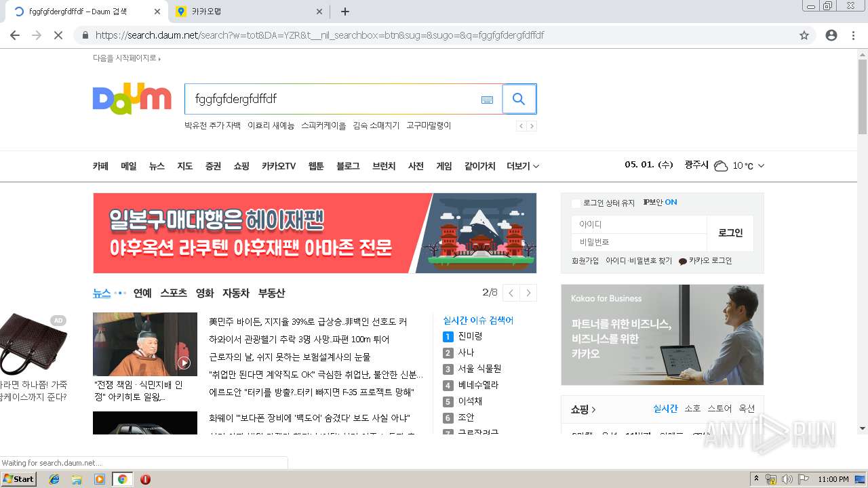Click the Kakao login speech bubble icon

tap(682, 262)
